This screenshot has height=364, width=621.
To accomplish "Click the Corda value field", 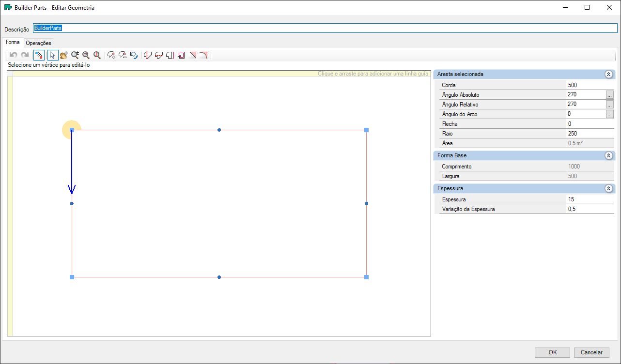I will click(x=590, y=85).
